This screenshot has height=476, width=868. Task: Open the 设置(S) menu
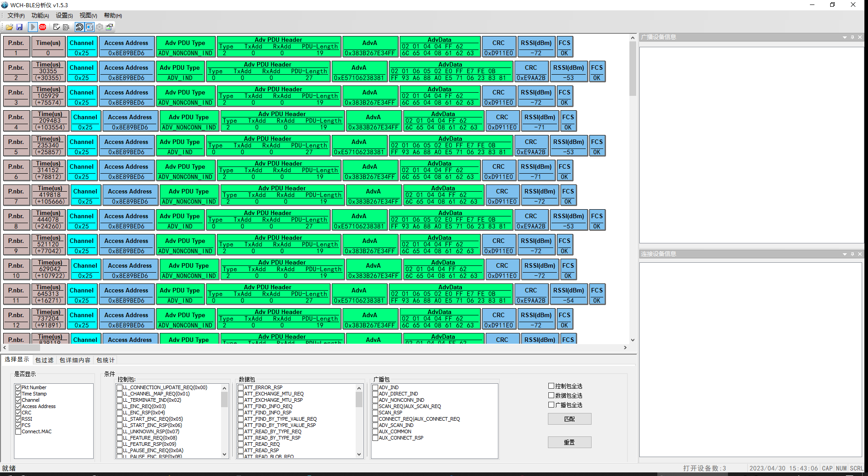coord(64,15)
